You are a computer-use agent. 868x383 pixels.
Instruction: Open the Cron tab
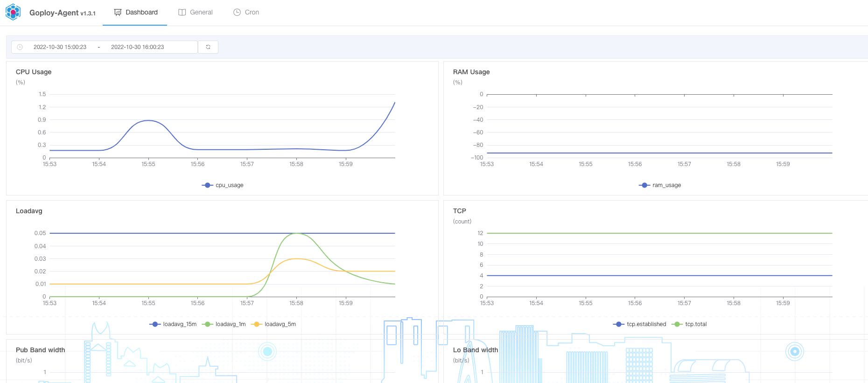click(x=246, y=13)
